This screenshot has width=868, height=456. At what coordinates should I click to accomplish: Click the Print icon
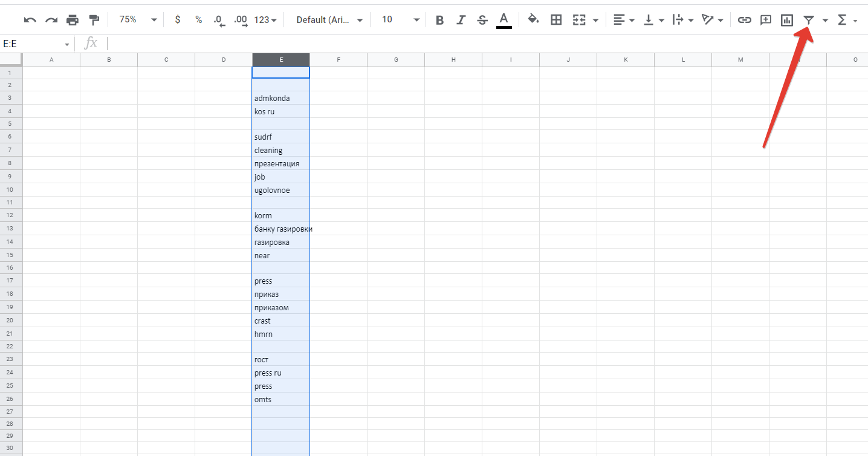click(x=73, y=20)
